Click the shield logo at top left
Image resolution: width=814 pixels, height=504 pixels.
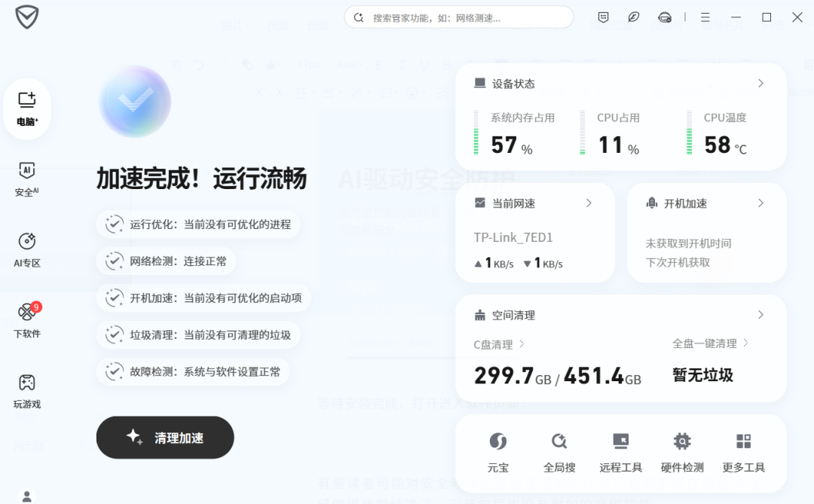coord(25,17)
